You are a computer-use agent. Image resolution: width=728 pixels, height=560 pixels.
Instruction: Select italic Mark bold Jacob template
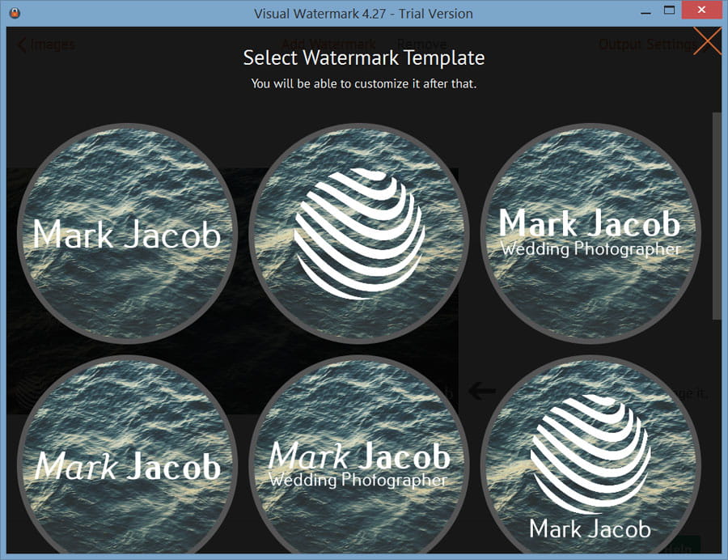(127, 454)
